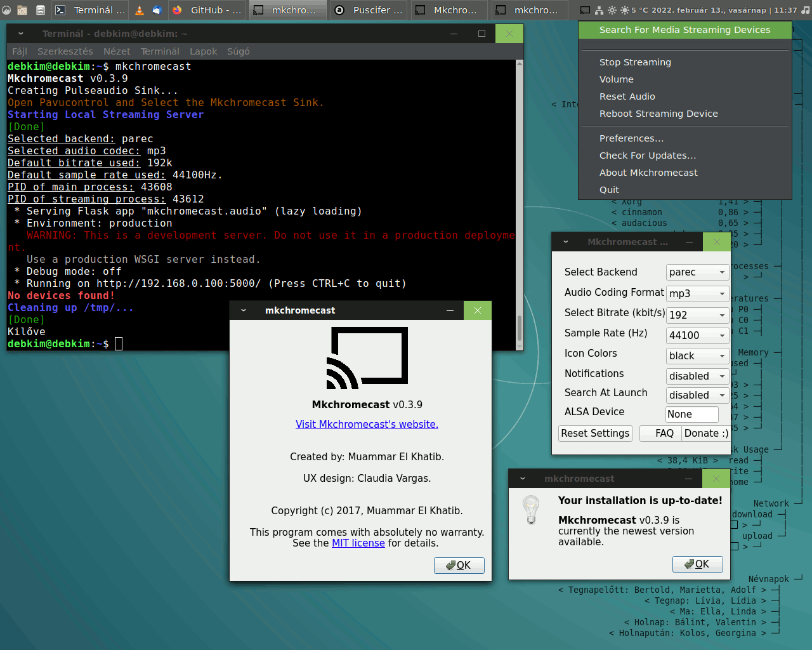Screen dimensions: 812x650
Task: Choose Quit in Mkchromecast menu
Action: (685, 190)
